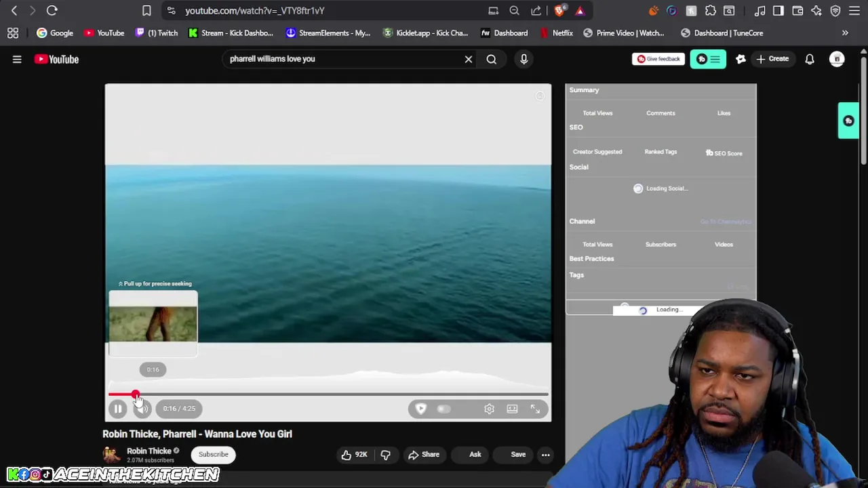This screenshot has width=868, height=488.
Task: Open the notifications bell
Action: 810,59
